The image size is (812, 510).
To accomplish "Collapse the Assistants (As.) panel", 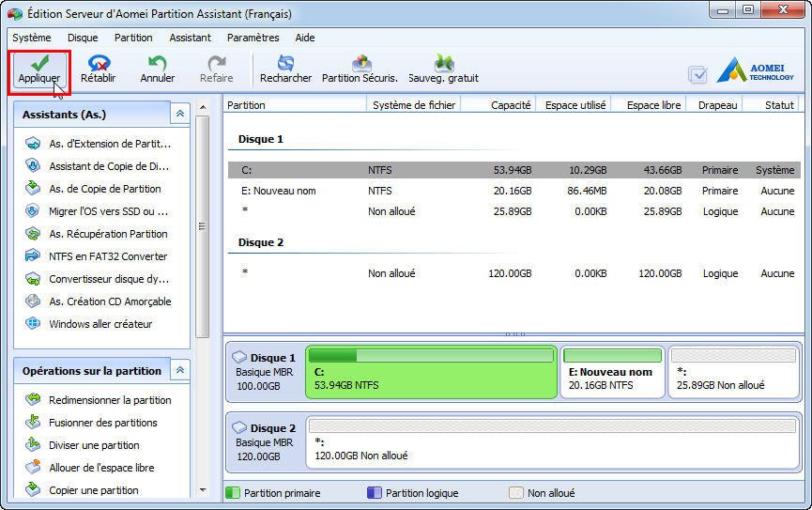I will click(180, 114).
